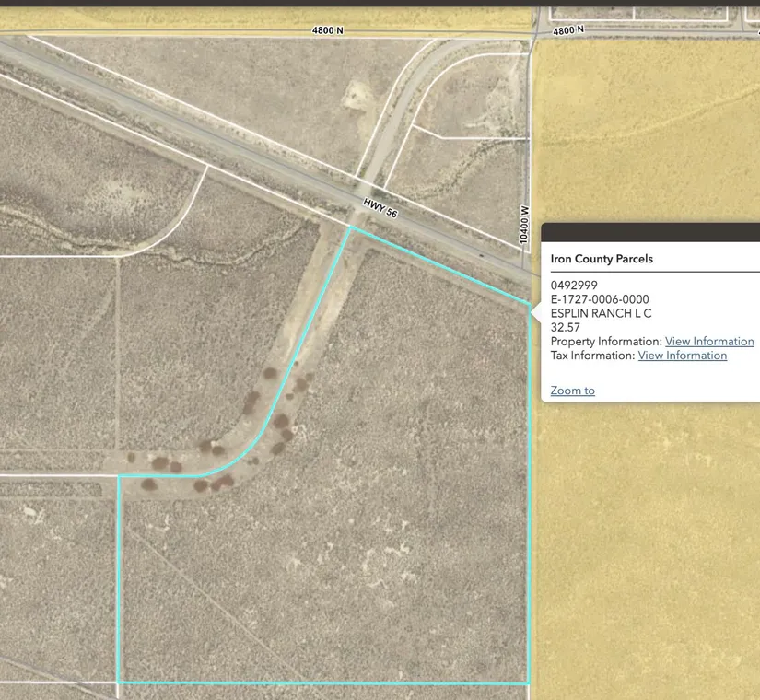Click the 4800 N label at top right
This screenshot has height=700, width=760.
pyautogui.click(x=568, y=30)
